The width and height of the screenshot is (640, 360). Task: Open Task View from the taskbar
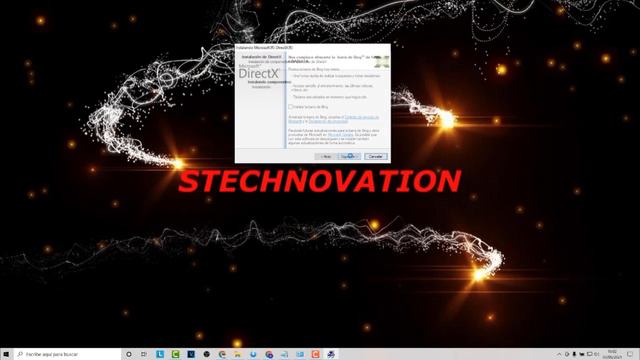pos(144,354)
